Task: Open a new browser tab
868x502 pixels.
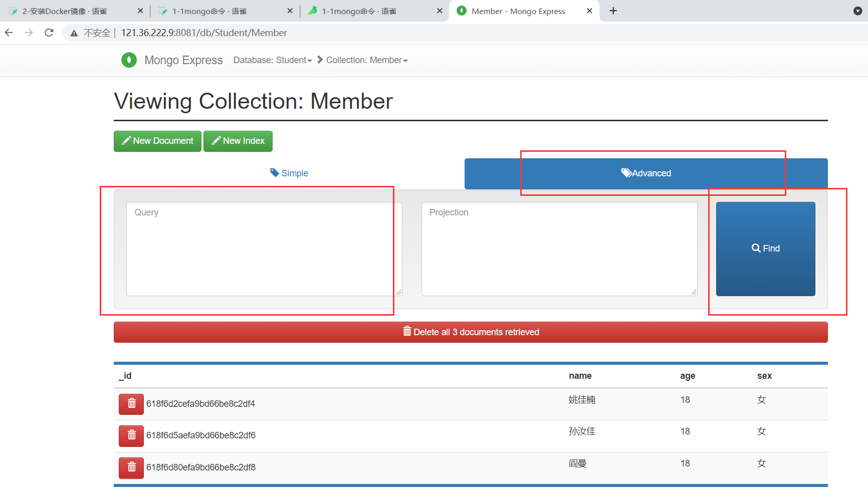Action: [x=613, y=11]
